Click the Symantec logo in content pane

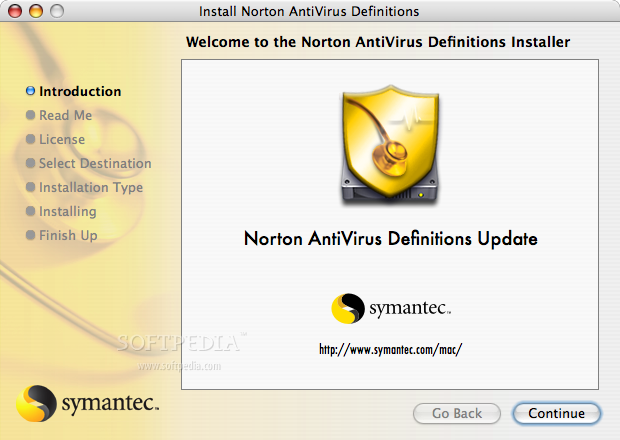click(x=391, y=308)
